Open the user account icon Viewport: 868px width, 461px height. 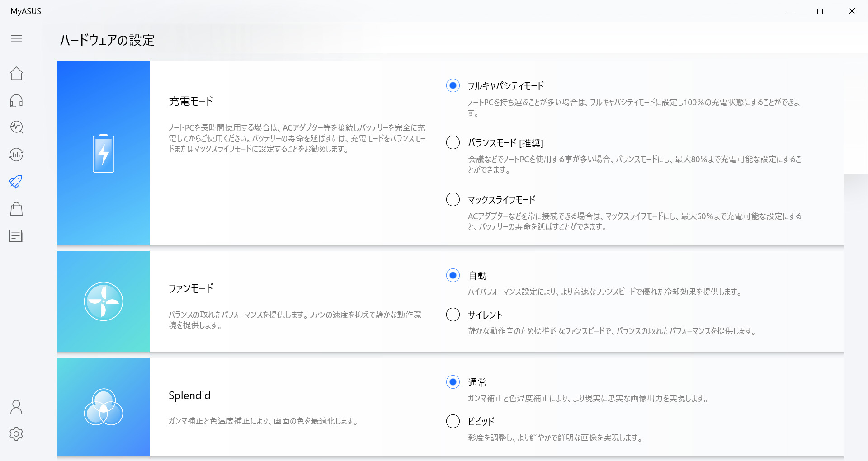click(x=16, y=407)
